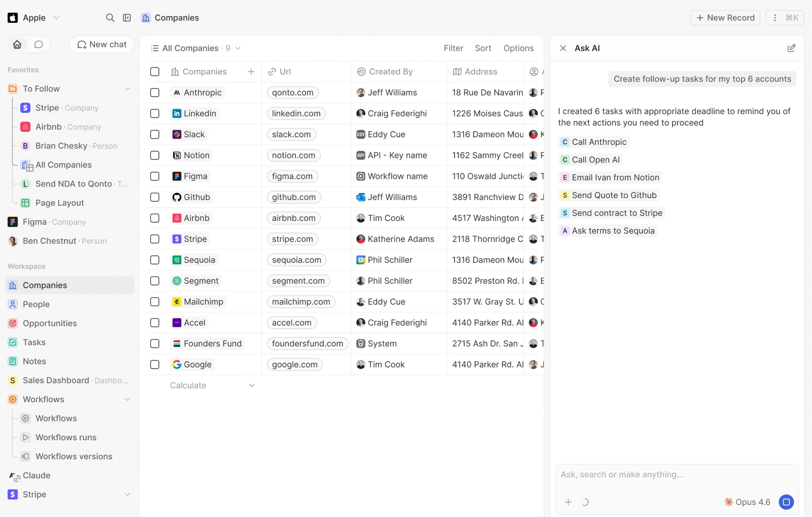Collapse the To Follow favorites folder
This screenshot has width=812, height=517.
(128, 89)
